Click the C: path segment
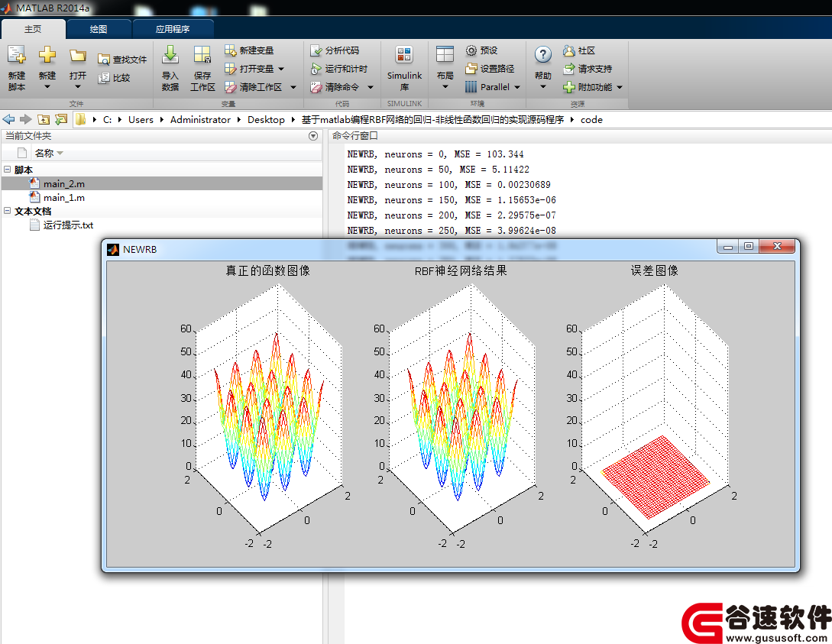 point(107,120)
